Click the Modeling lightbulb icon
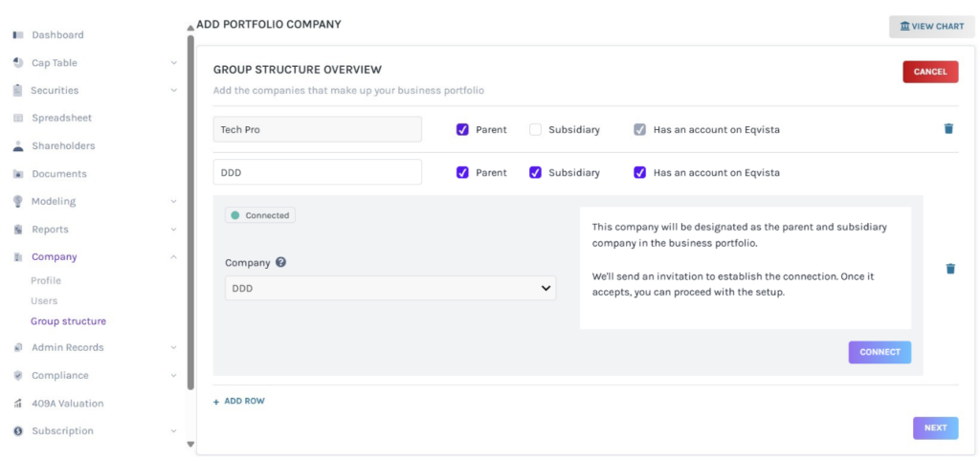 tap(18, 202)
